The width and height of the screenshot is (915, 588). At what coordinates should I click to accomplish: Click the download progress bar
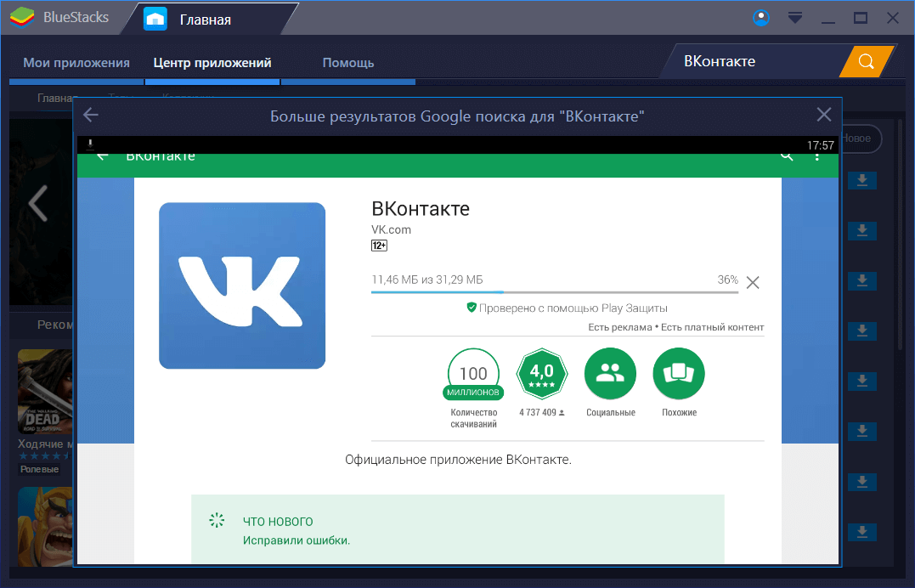(x=555, y=292)
